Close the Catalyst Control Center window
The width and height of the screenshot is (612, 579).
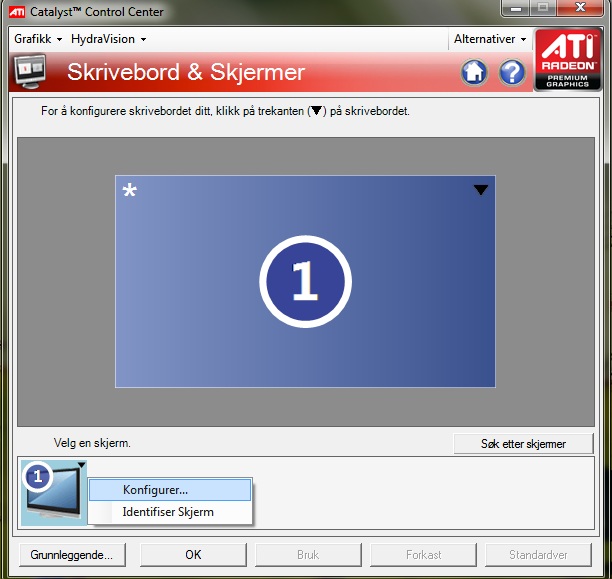pos(580,7)
